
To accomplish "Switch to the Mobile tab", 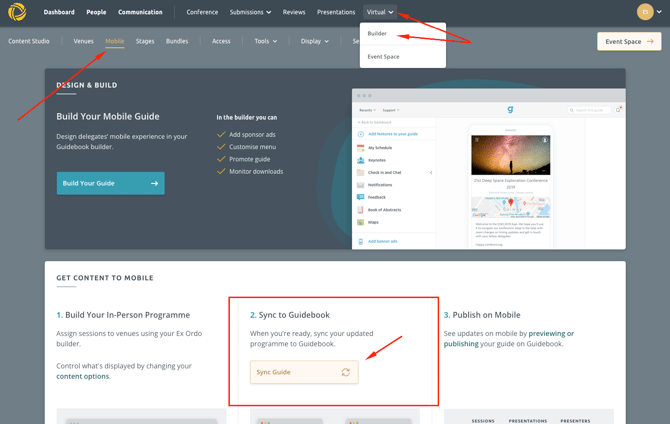I will pos(115,41).
